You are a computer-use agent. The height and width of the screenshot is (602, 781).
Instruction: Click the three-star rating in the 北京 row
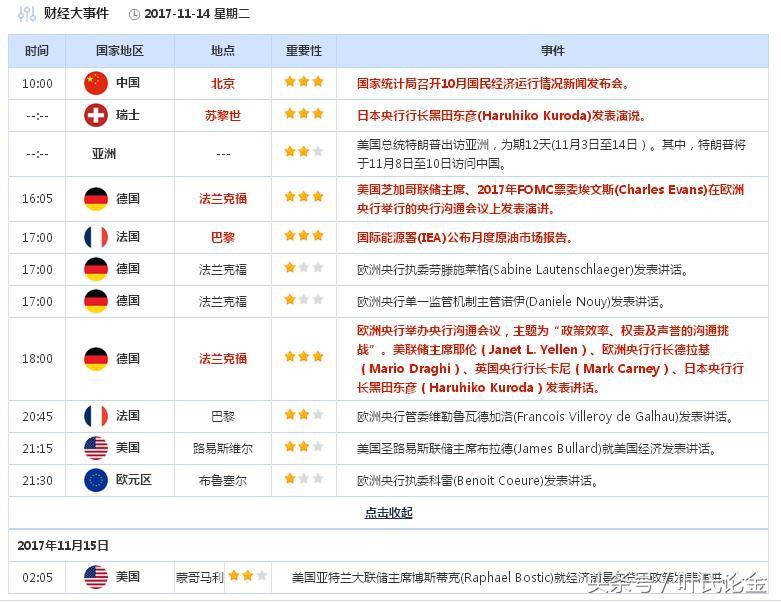point(304,81)
